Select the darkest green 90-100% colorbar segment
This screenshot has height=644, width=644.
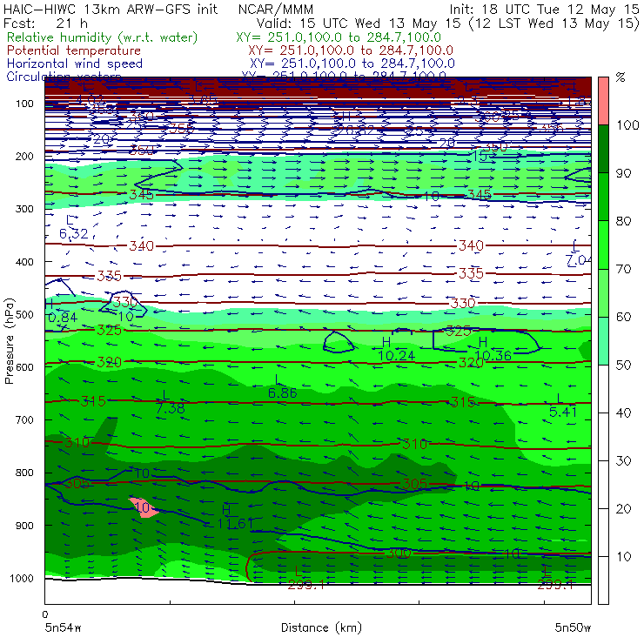(603, 149)
